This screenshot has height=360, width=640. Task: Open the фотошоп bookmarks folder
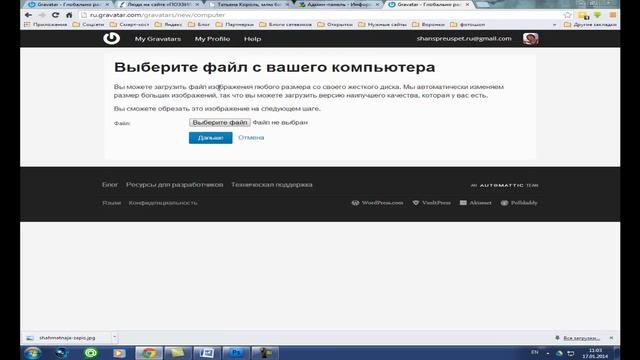pyautogui.click(x=468, y=24)
